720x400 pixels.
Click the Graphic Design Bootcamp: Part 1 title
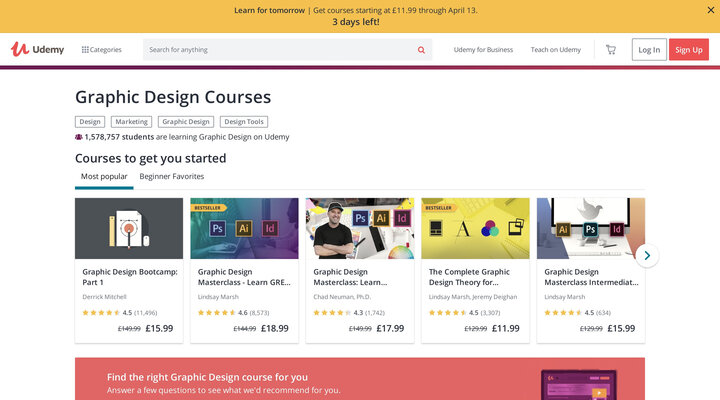(x=130, y=277)
